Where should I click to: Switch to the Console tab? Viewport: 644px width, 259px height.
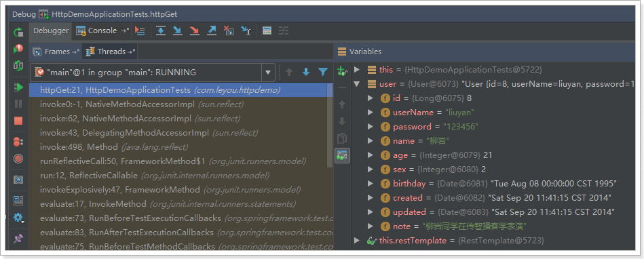pos(98,31)
